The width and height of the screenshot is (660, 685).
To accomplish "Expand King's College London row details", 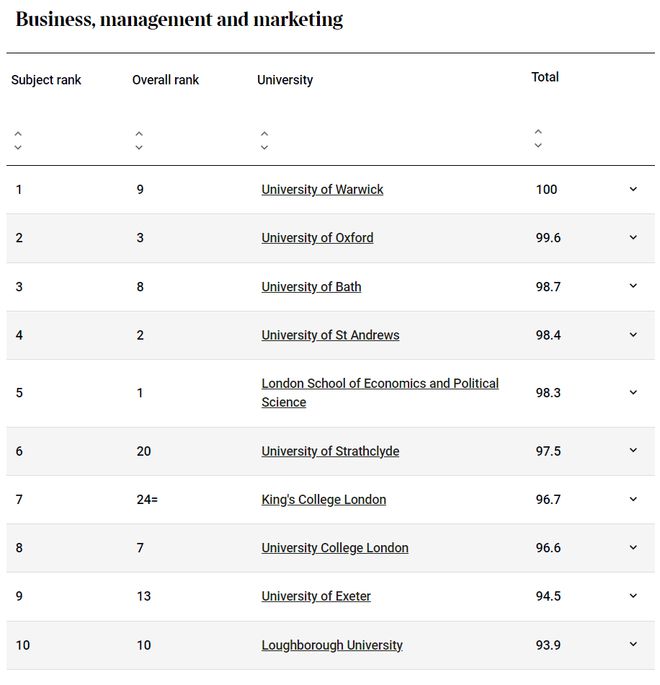I will tap(633, 499).
